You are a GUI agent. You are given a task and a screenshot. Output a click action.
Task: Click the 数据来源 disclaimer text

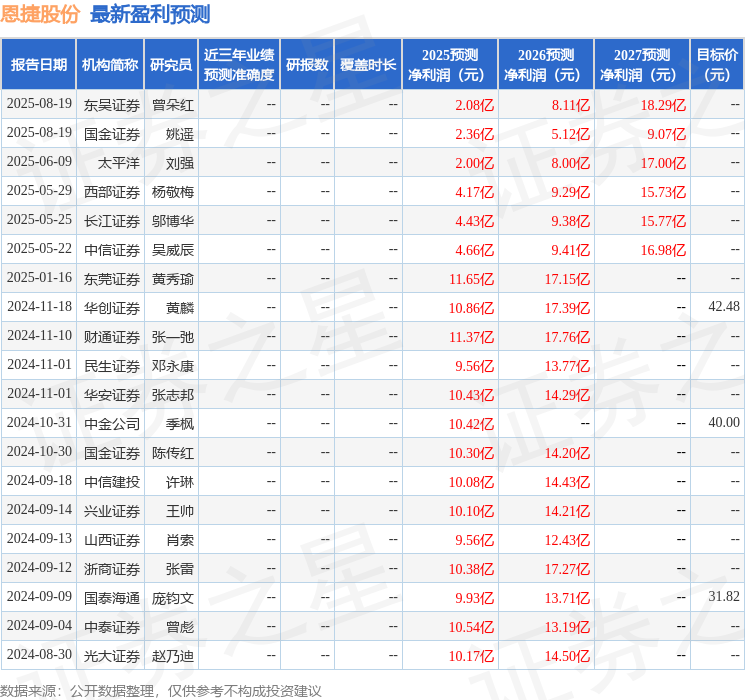click(x=161, y=690)
